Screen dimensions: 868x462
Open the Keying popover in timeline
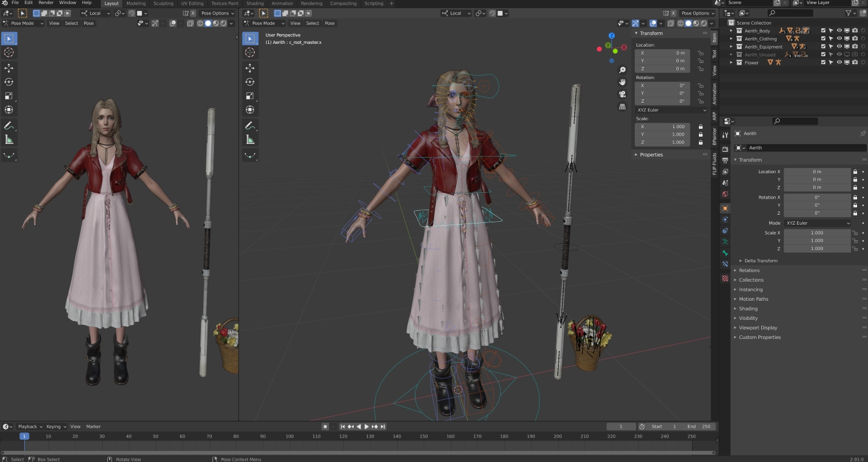pyautogui.click(x=55, y=426)
